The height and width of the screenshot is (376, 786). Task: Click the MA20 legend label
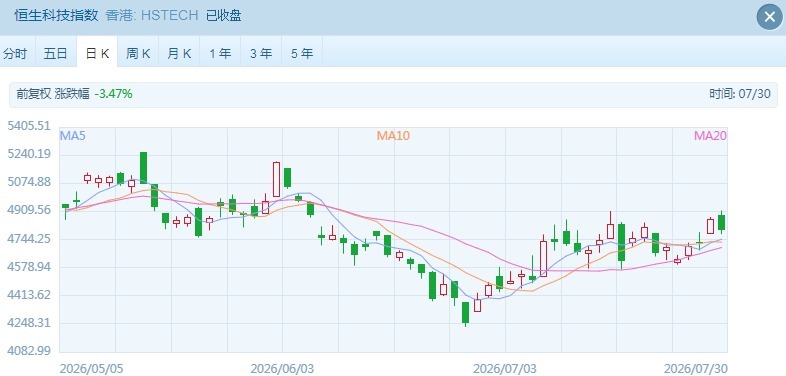click(x=710, y=135)
